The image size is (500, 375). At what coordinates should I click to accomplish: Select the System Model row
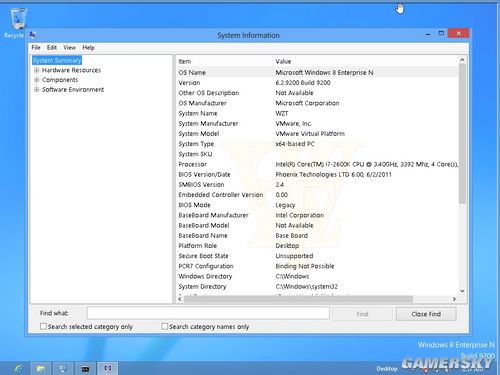[317, 134]
